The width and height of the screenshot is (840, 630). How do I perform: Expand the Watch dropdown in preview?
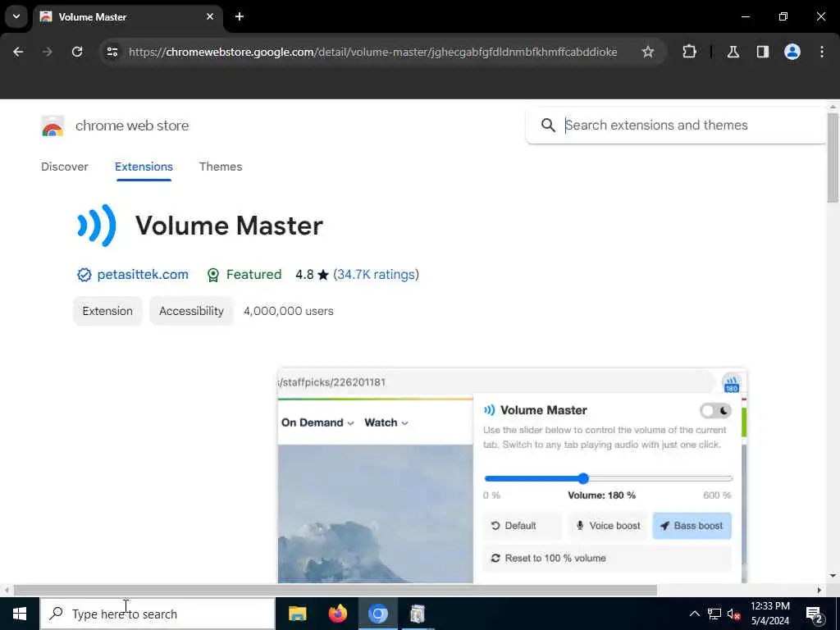point(386,422)
